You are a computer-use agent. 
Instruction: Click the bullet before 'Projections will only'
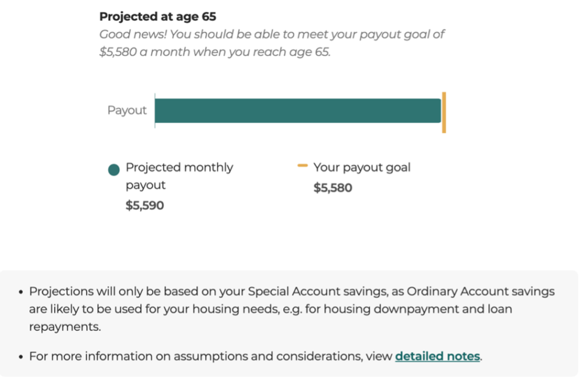coord(21,292)
